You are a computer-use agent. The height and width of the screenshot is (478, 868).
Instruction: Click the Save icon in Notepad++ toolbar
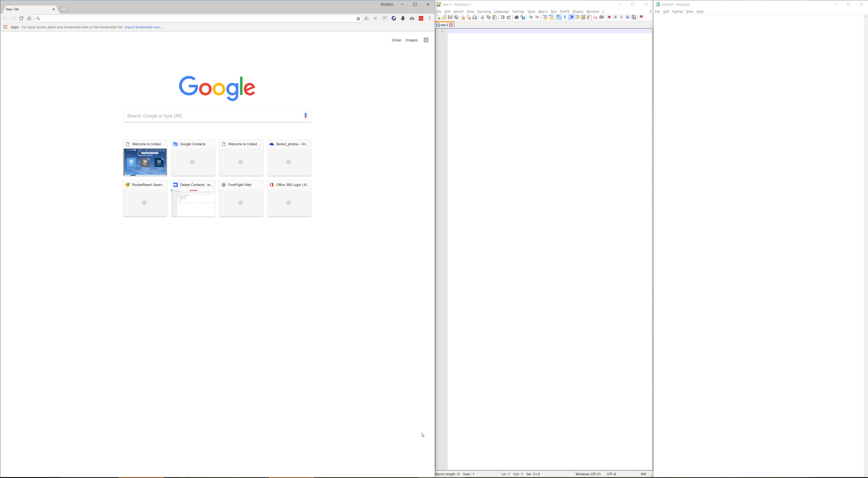pyautogui.click(x=450, y=17)
